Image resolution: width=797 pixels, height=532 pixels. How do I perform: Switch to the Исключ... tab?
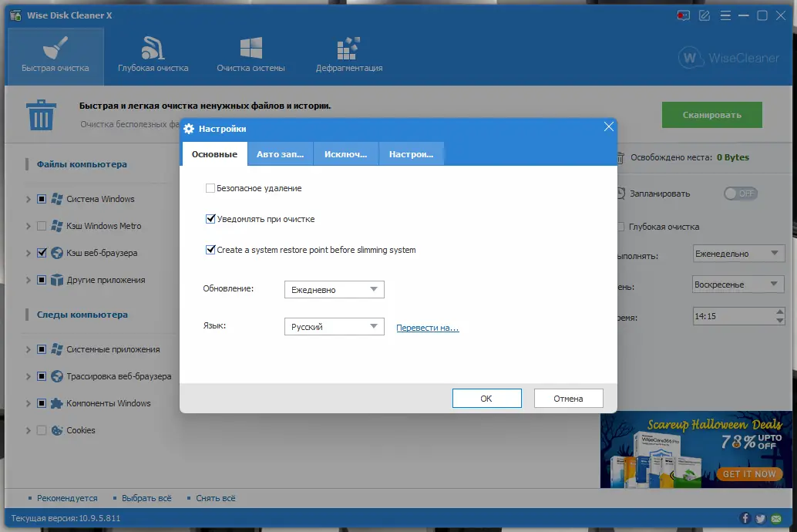coord(345,154)
